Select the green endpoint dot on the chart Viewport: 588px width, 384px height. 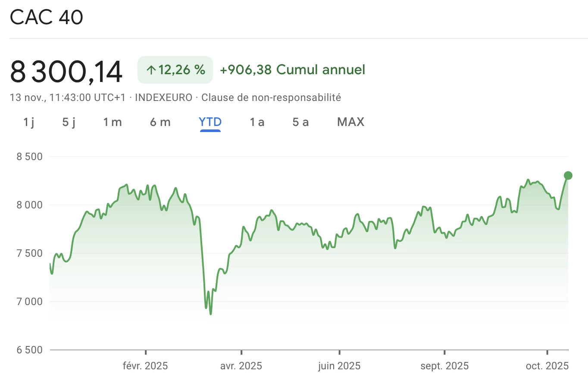[x=568, y=175]
